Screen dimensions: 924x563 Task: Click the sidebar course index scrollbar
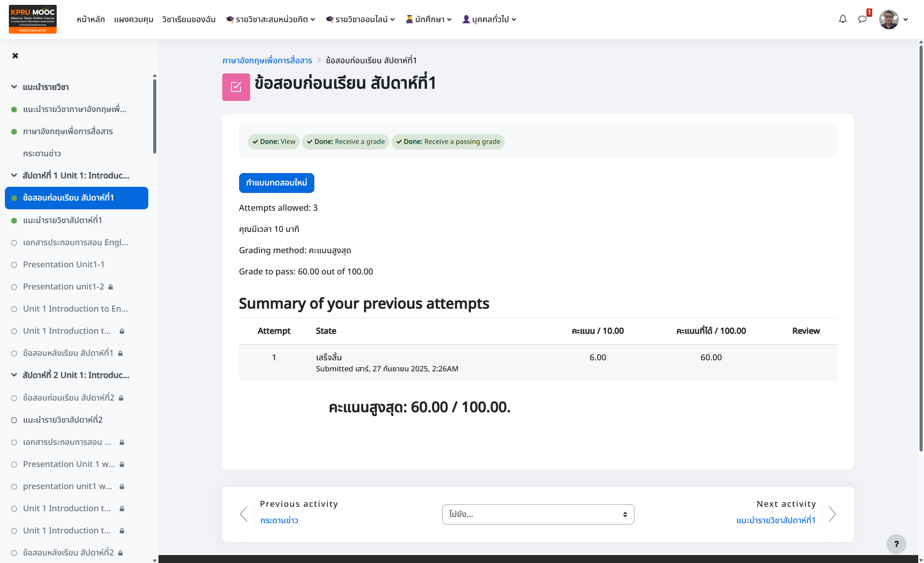(155, 116)
